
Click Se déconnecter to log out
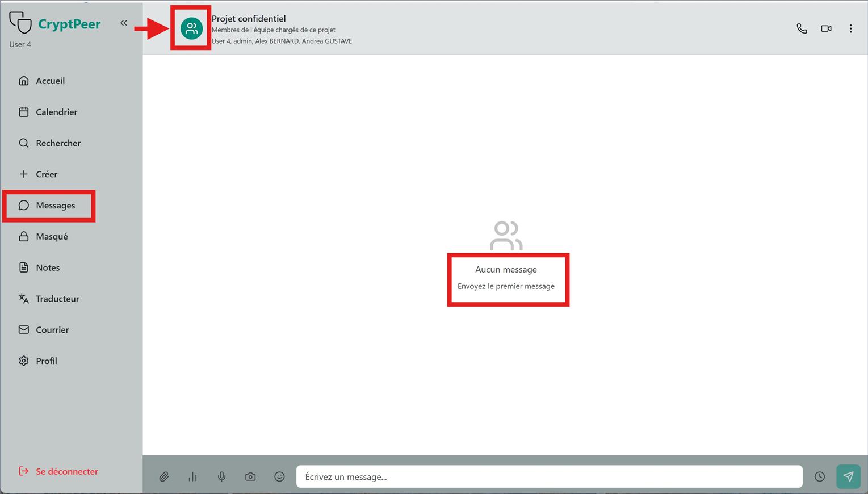66,471
